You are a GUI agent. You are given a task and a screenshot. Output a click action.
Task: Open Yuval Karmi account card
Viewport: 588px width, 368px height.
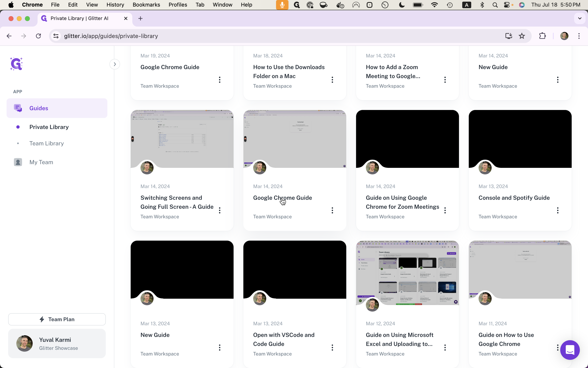pyautogui.click(x=57, y=343)
